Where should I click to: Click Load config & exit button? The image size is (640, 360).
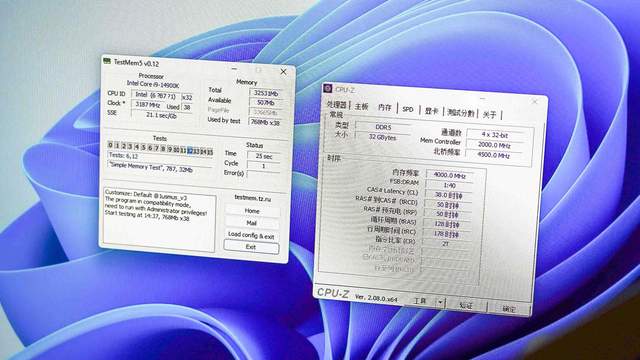point(251,235)
